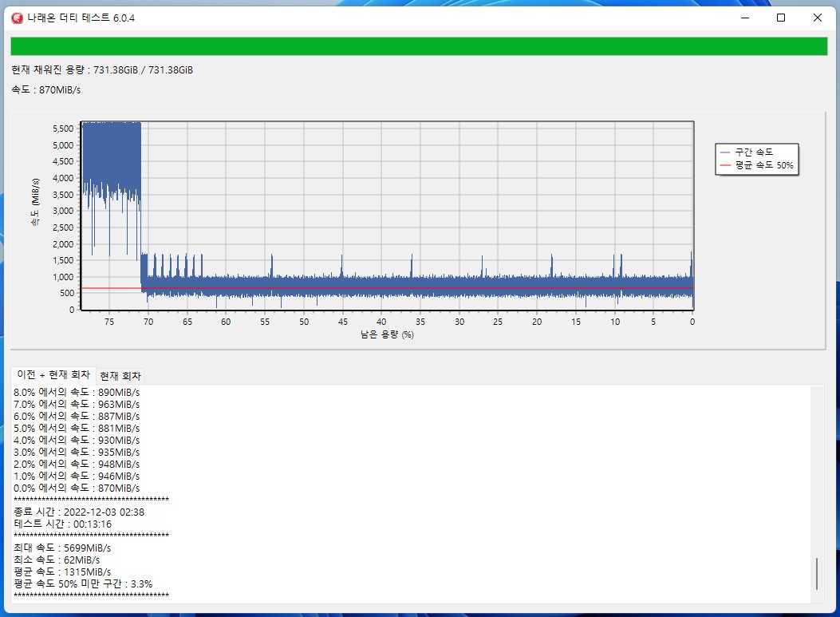The height and width of the screenshot is (617, 840).
Task: Click the '현재 채워진 용량 : 731.38GiB / 731.38GiB' text
Action: [x=102, y=69]
